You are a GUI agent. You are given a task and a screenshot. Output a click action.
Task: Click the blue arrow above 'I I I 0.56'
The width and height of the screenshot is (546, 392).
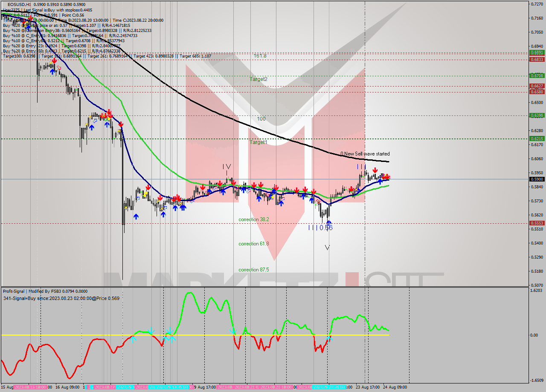point(328,222)
